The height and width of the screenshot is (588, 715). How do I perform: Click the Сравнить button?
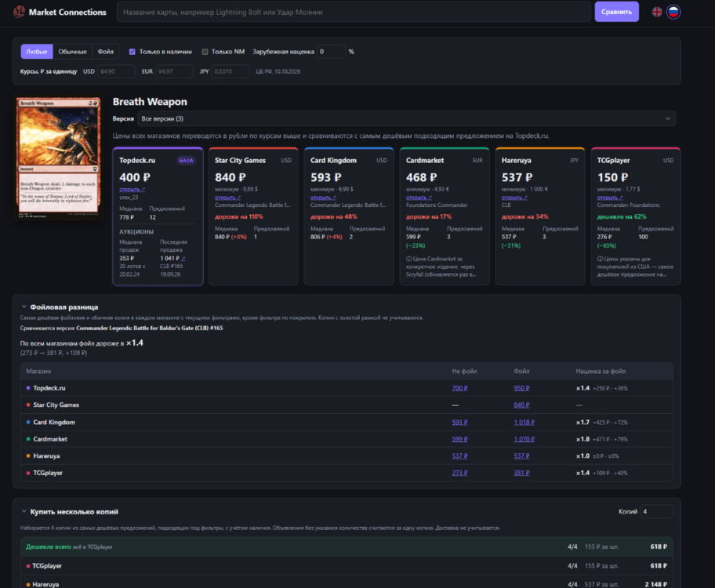(616, 12)
